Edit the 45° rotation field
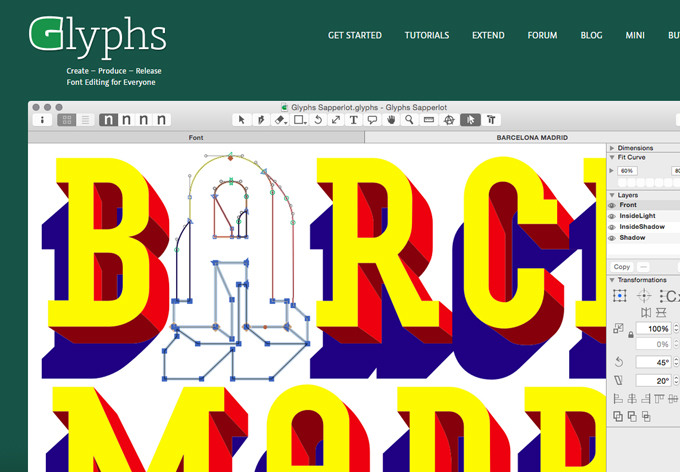680x472 pixels. click(x=654, y=362)
